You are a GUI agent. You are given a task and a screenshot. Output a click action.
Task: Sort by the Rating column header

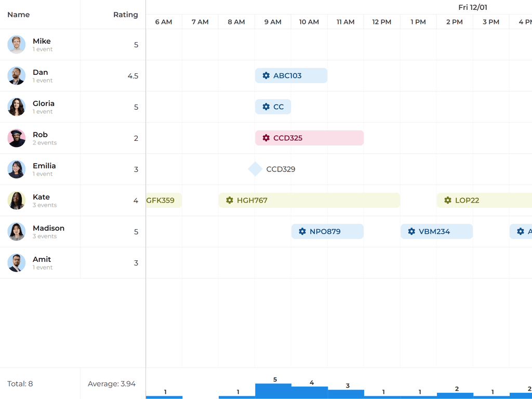tap(126, 15)
